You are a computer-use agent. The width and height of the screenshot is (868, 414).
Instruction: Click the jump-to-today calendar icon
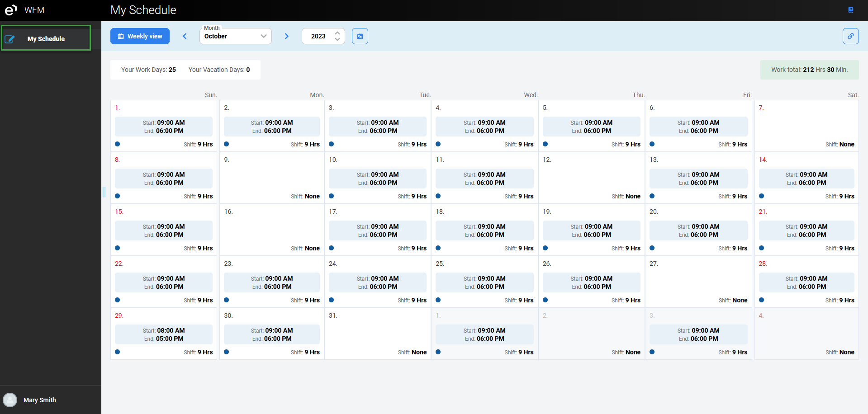pos(360,36)
